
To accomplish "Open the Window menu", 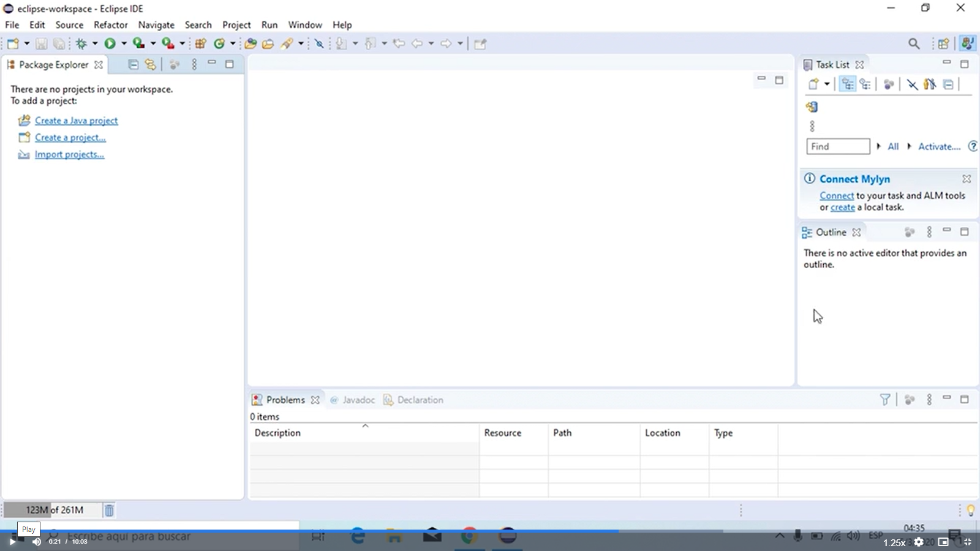I will point(305,25).
